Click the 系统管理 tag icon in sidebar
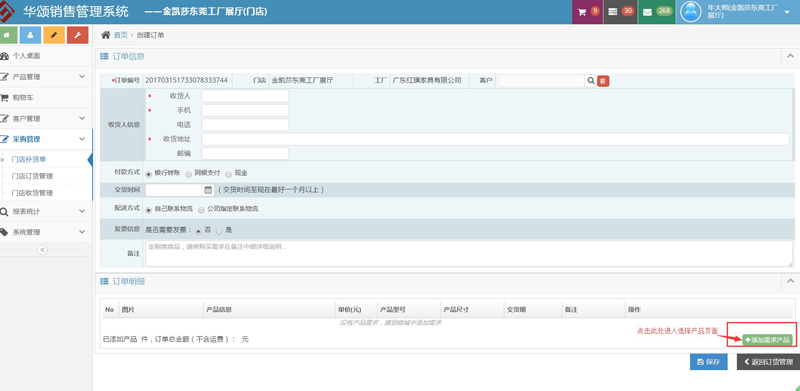This screenshot has height=391, width=800. pos(4,232)
